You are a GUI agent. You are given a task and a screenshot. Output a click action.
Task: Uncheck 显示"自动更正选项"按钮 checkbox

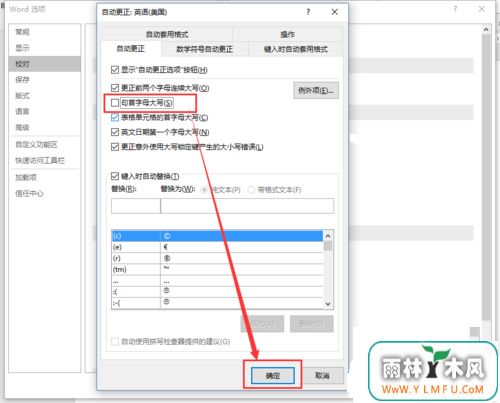(x=115, y=70)
